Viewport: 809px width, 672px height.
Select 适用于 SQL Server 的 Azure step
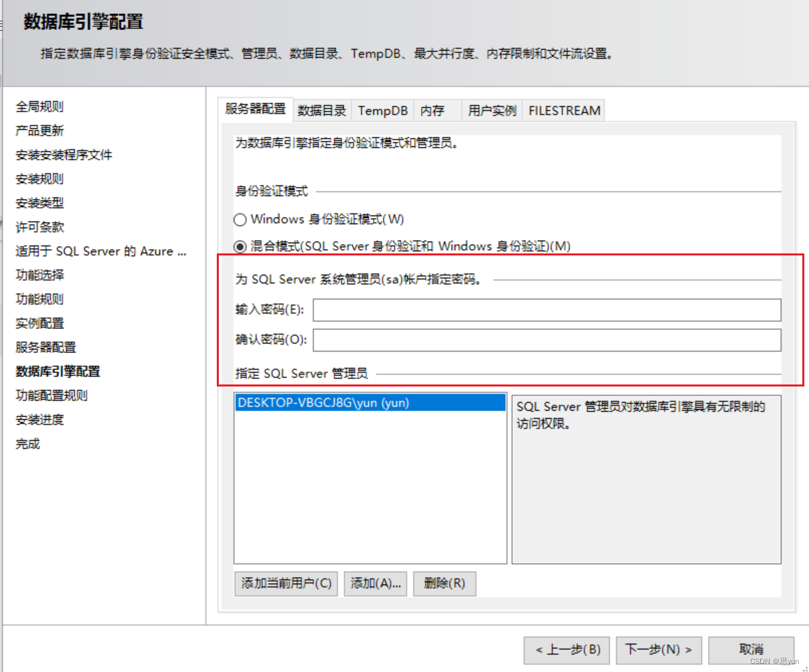[x=101, y=251]
